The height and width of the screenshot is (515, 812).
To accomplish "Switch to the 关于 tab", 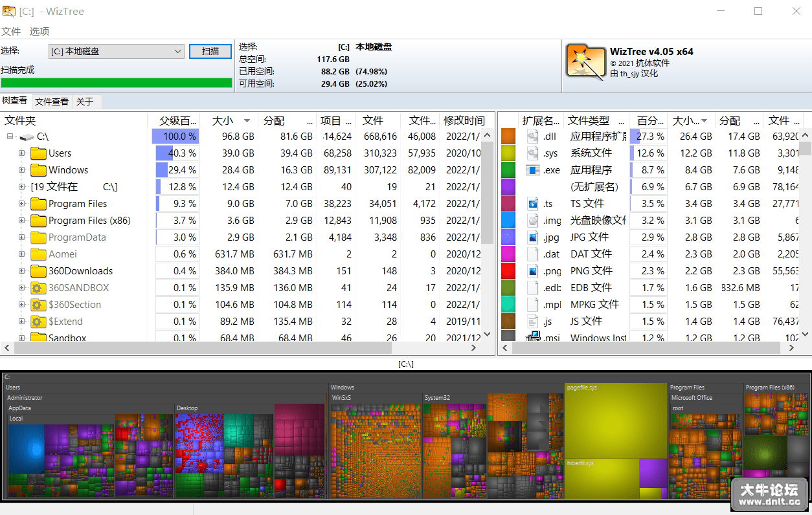I will (85, 102).
